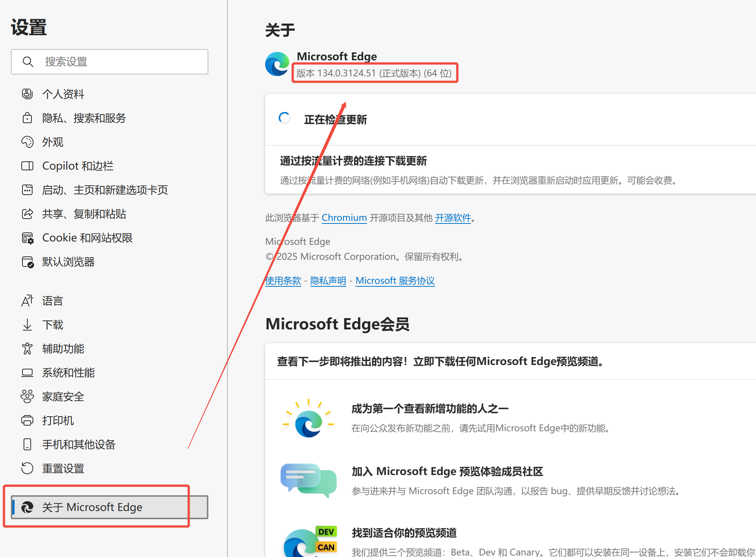Viewport: 756px width, 557px height.
Task: Click the Microsoft Edge logo in 关于
Action: pyautogui.click(x=277, y=64)
